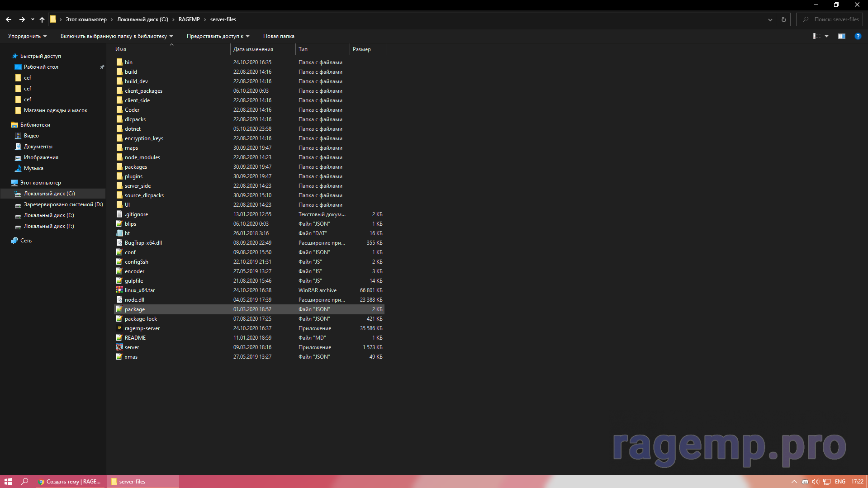868x488 pixels.
Task: Open Предоставить доступ к menu
Action: [218, 36]
